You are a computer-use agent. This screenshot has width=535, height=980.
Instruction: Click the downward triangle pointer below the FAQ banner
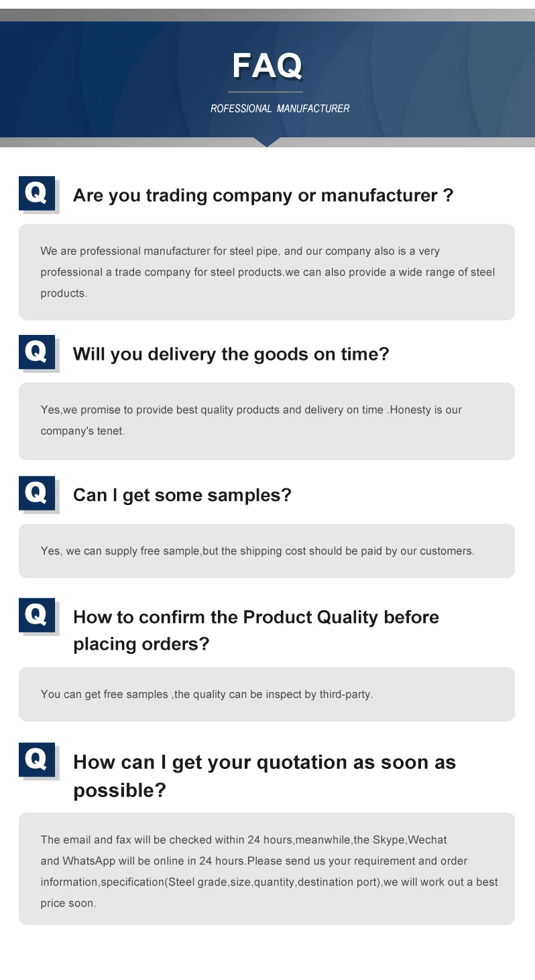[x=267, y=142]
